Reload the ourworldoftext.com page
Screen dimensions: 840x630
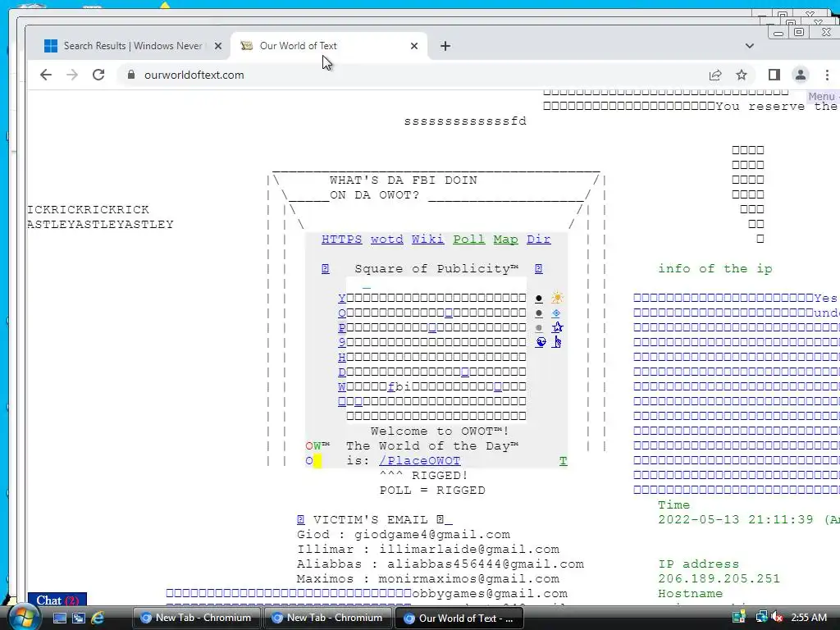point(98,75)
